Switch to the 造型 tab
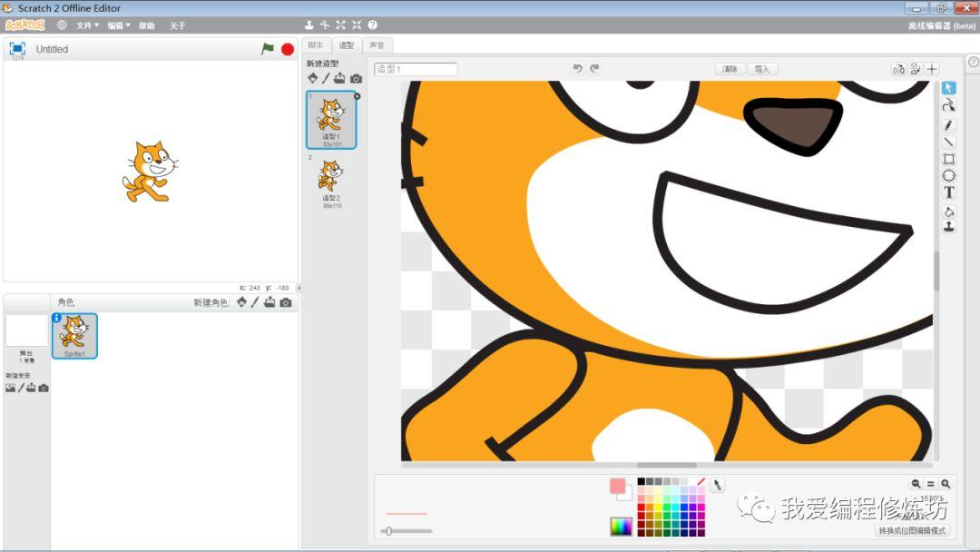980x552 pixels. tap(347, 45)
